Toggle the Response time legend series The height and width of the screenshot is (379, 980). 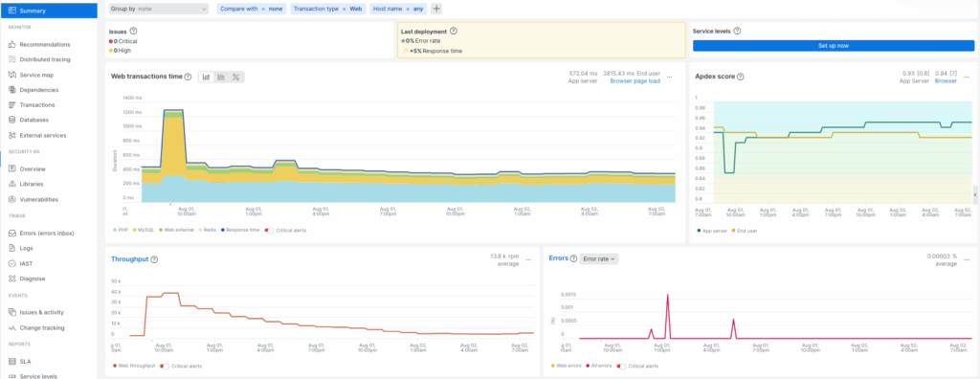[241, 230]
